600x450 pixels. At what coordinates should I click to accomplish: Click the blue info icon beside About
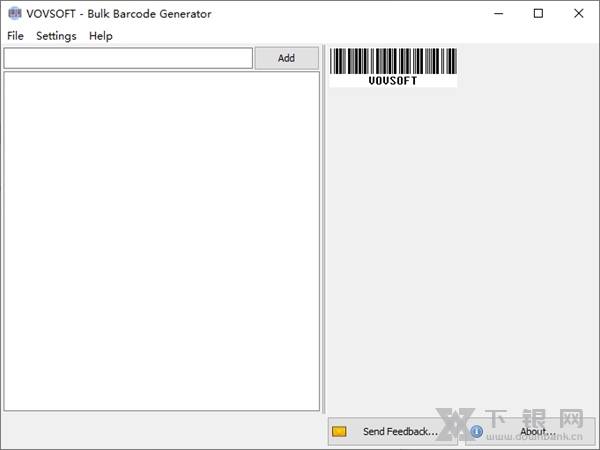coord(477,432)
